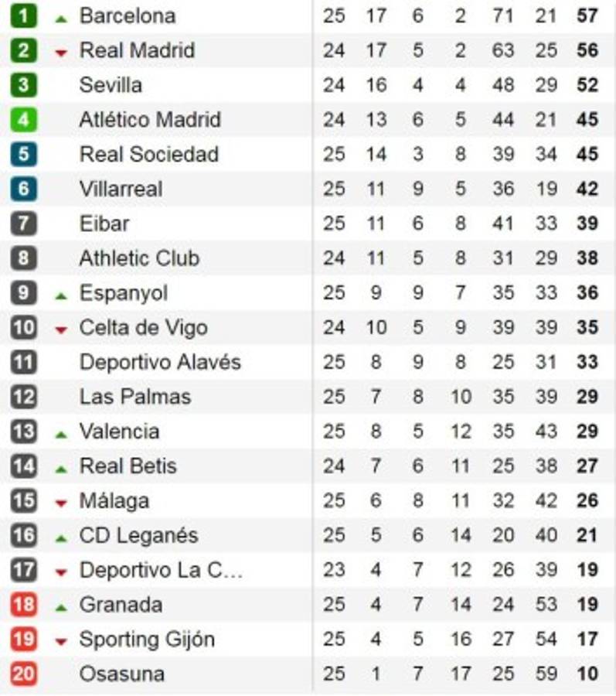Screen dimensions: 616x696
Task: Select the Villarreal team name
Action: tap(121, 189)
